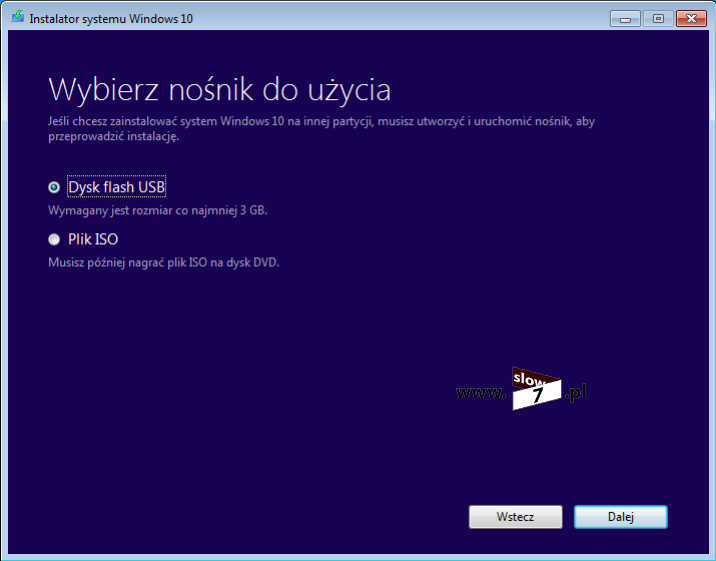Select the Dysk flash USB radio button
The height and width of the screenshot is (561, 716).
click(54, 187)
